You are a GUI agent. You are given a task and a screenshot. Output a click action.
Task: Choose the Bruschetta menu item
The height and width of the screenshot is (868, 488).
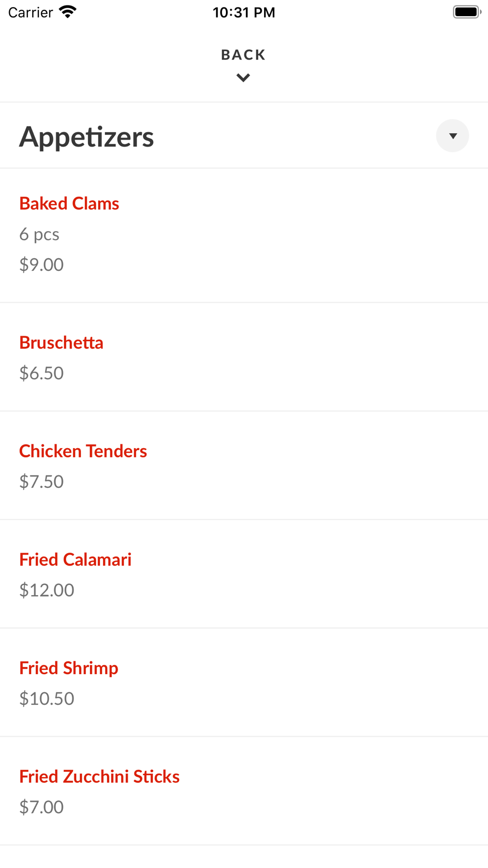pos(61,343)
